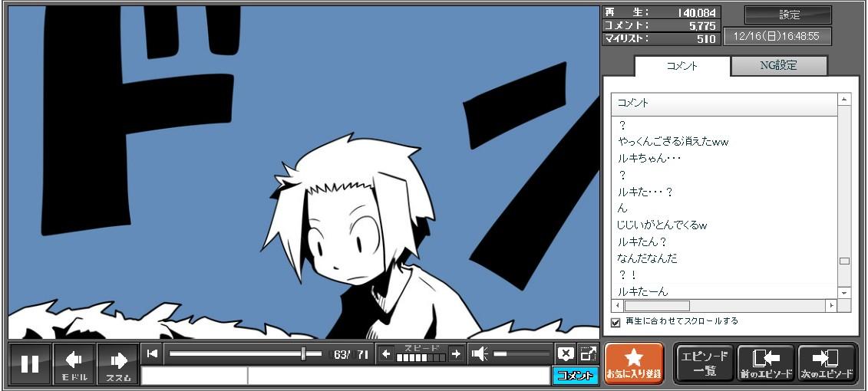Jump to the start of the video
The image size is (868, 391).
(x=152, y=353)
